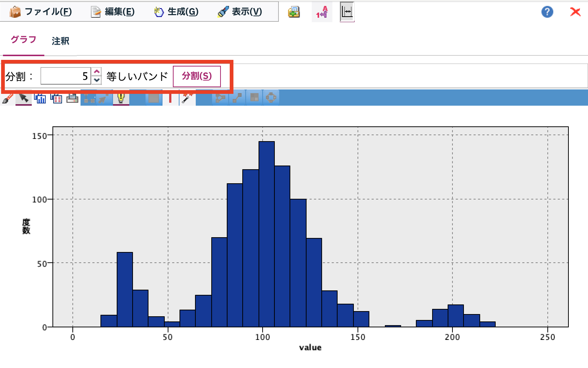
Task: Toggle the lightbulb tooltip icon
Action: coord(121,98)
